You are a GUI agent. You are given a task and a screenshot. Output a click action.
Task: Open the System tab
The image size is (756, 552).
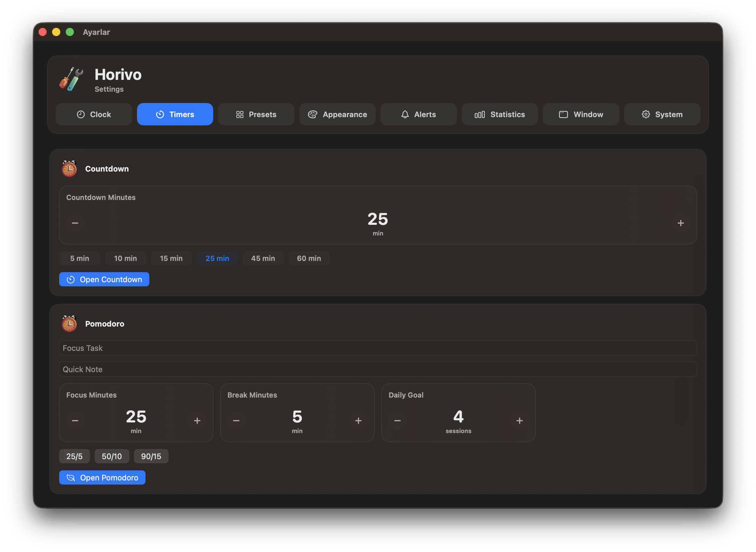point(662,114)
